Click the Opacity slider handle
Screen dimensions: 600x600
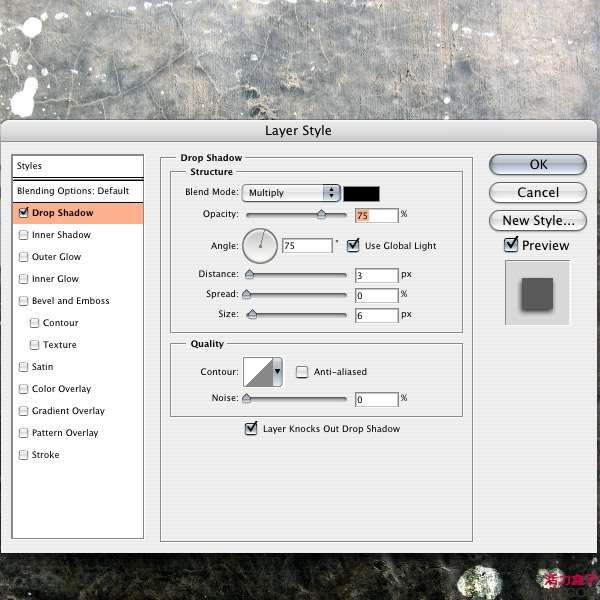[321, 214]
